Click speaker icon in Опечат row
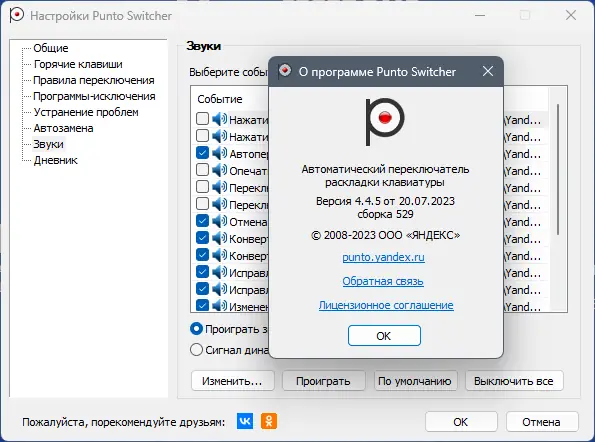This screenshot has width=595, height=442. coord(220,170)
